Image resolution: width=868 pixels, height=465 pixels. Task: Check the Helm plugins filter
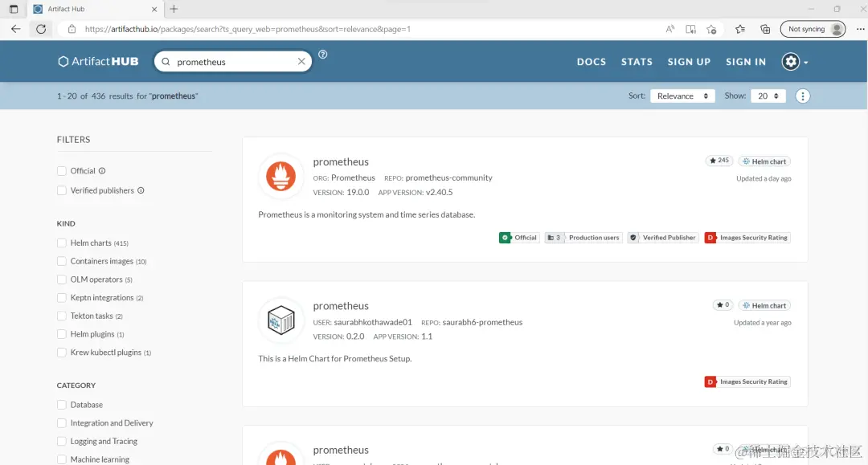coord(61,334)
